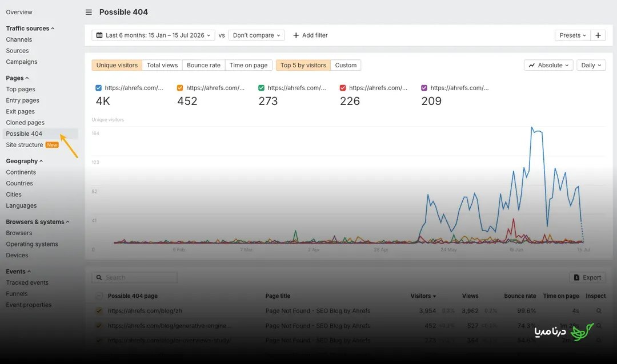This screenshot has height=364, width=617.
Task: Click the Add filter button
Action: (x=310, y=35)
